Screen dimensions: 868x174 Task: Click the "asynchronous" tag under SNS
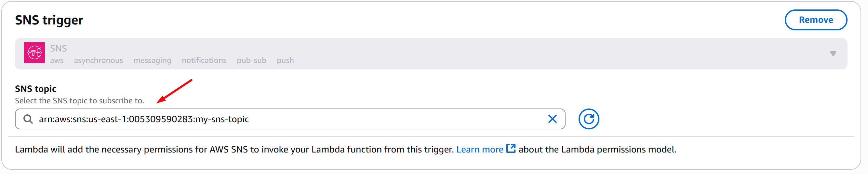[99, 61]
